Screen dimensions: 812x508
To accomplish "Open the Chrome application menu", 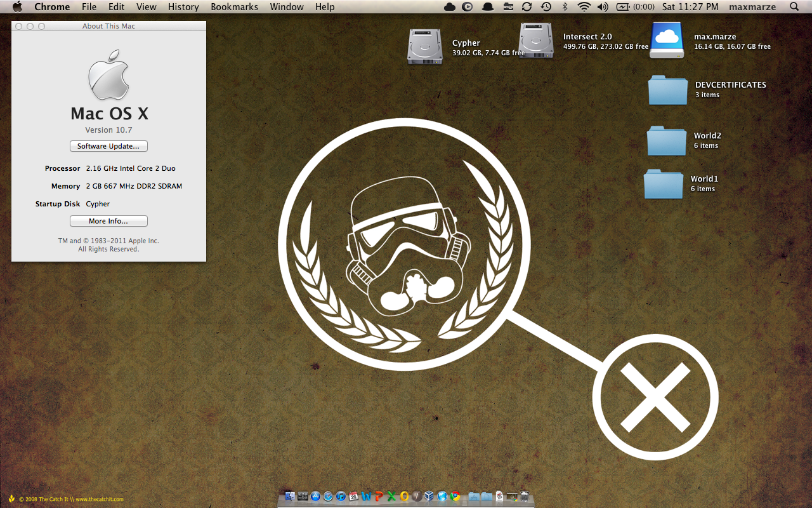I will click(x=52, y=7).
